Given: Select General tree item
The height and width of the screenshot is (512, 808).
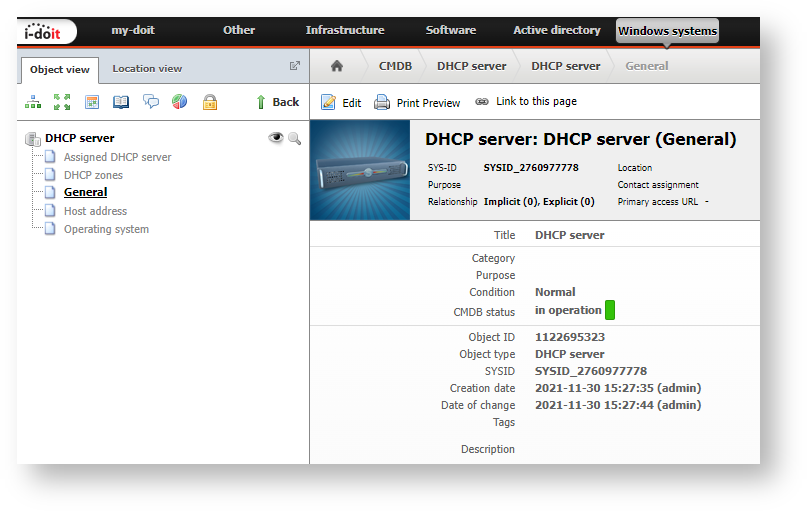Looking at the screenshot, I should click(x=86, y=192).
